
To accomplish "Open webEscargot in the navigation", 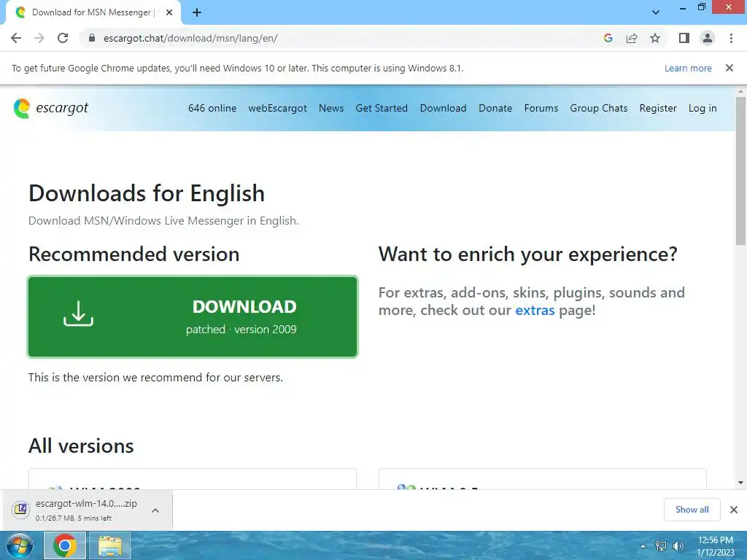I will pos(277,108).
